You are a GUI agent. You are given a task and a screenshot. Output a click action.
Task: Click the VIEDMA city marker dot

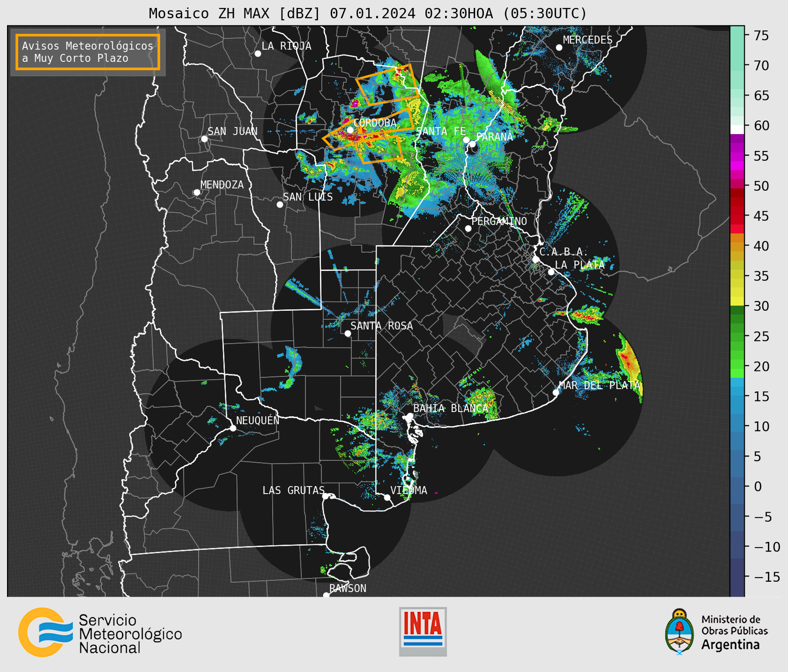point(387,498)
